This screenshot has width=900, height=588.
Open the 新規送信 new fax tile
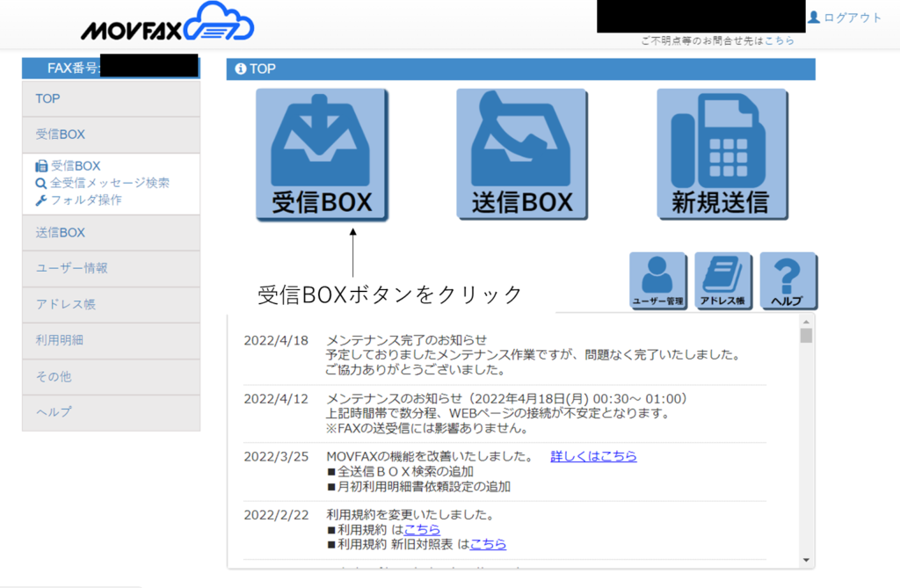pos(722,155)
